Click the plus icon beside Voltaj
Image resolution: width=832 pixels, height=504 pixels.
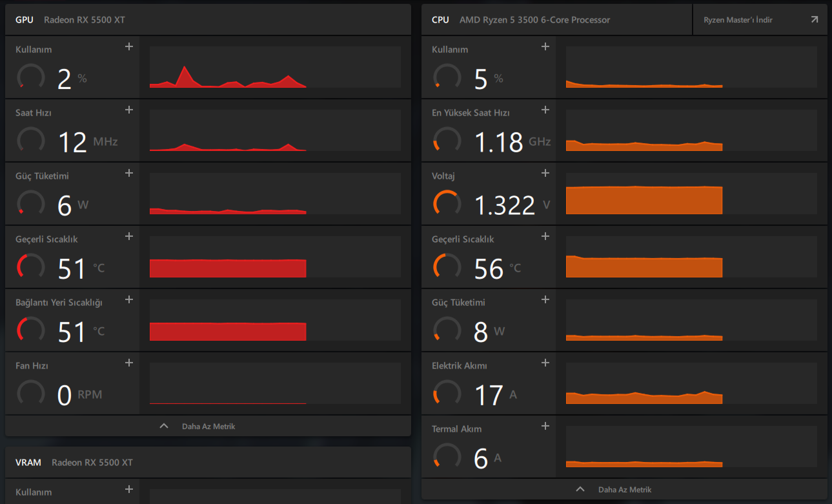[x=545, y=173]
